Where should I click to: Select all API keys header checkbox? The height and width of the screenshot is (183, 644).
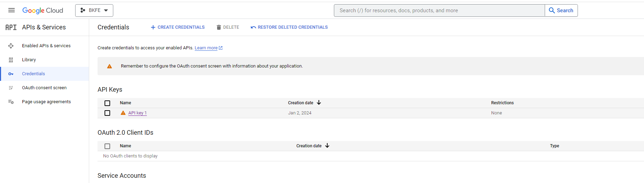pyautogui.click(x=107, y=103)
